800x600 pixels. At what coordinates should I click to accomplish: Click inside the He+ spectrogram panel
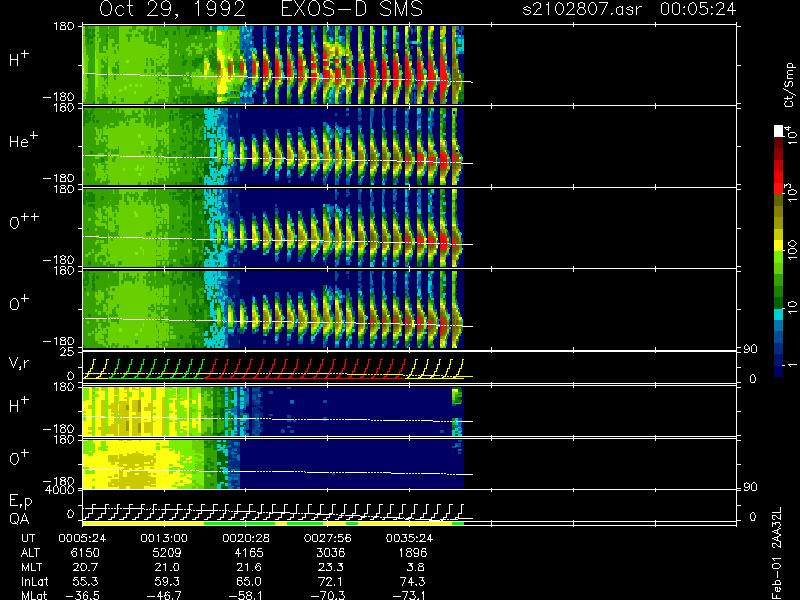pos(273,146)
